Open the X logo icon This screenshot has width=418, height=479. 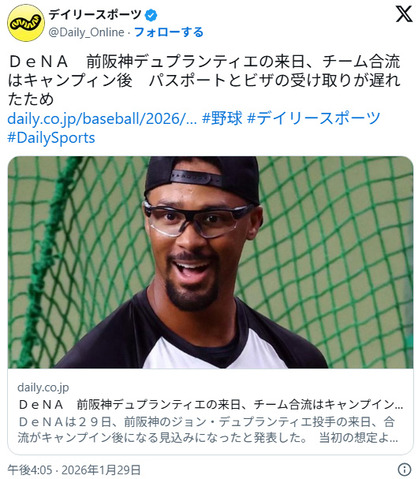403,14
